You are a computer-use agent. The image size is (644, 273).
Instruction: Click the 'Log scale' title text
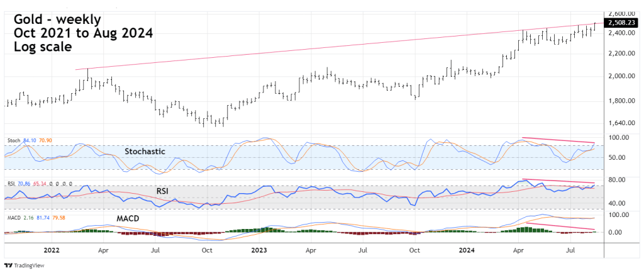click(42, 47)
